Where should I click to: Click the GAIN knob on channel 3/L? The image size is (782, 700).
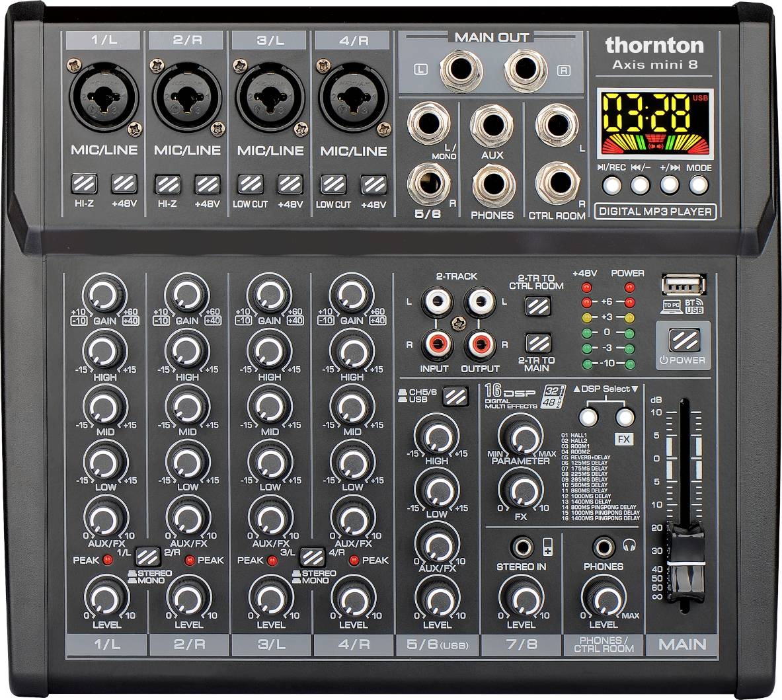(269, 295)
